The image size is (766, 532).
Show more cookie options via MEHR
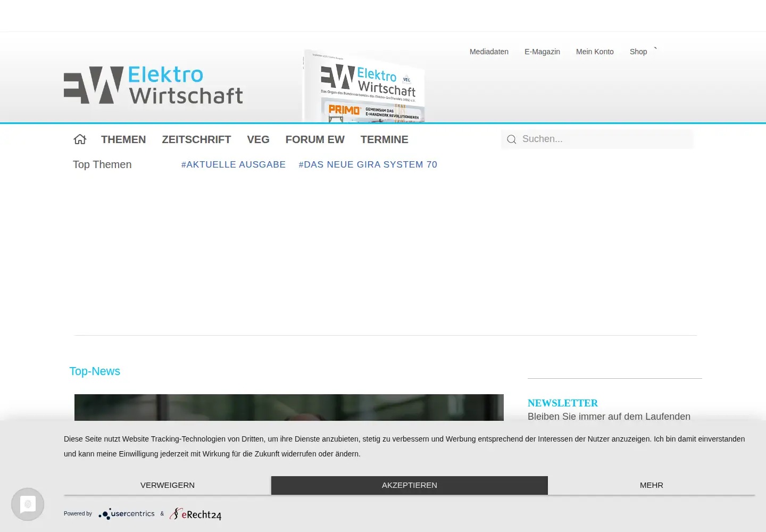[x=652, y=485]
